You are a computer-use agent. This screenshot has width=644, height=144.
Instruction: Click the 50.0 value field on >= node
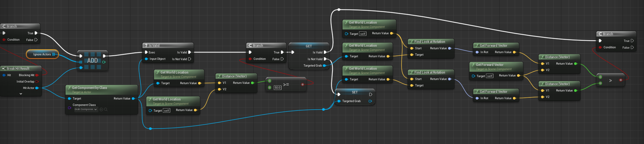click(x=277, y=88)
